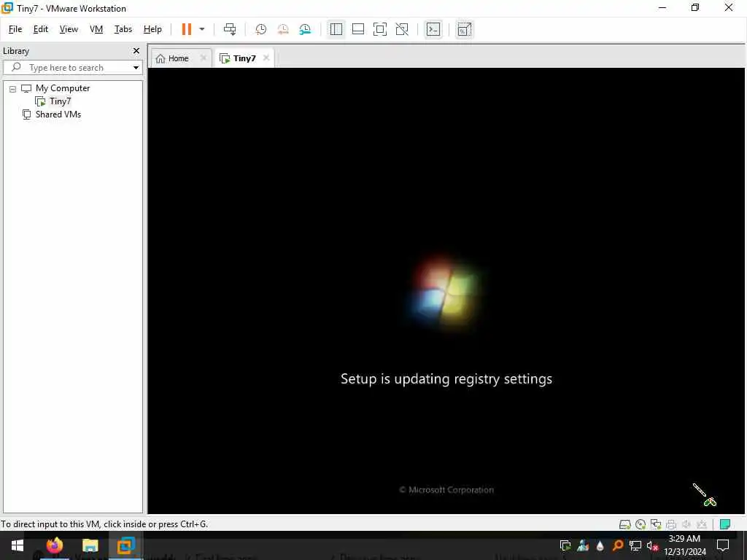Click the orange magnifier tray icon

coord(617,545)
